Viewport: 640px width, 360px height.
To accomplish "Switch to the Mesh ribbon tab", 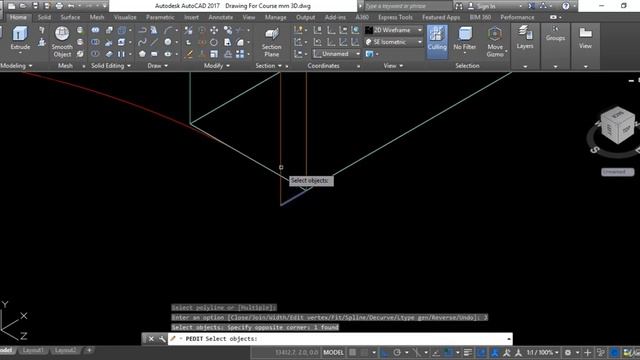I will pos(97,18).
